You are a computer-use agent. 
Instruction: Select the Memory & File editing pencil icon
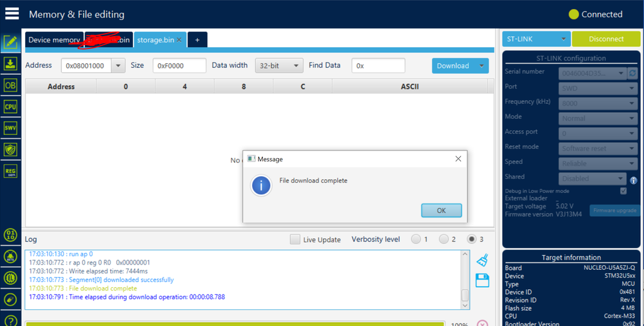tap(10, 43)
